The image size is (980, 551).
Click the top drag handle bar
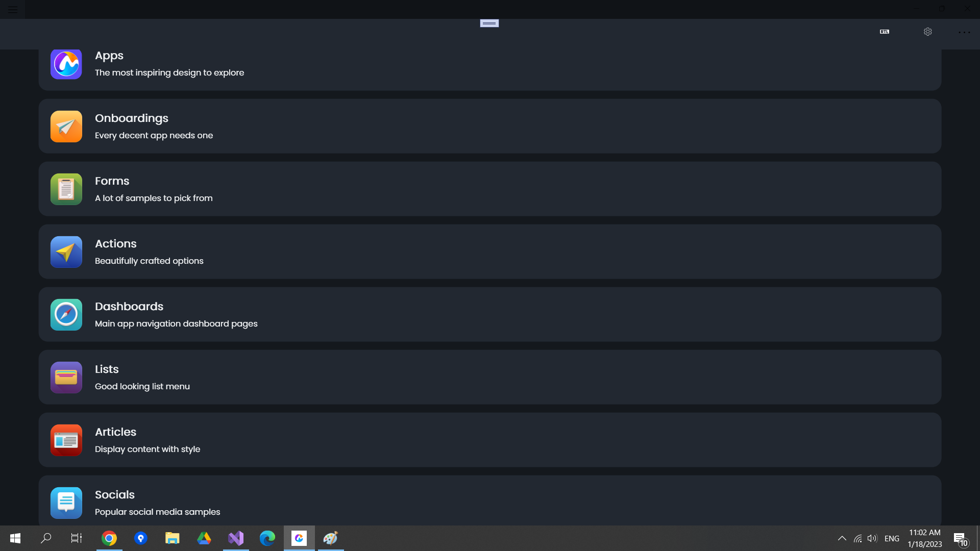(489, 23)
